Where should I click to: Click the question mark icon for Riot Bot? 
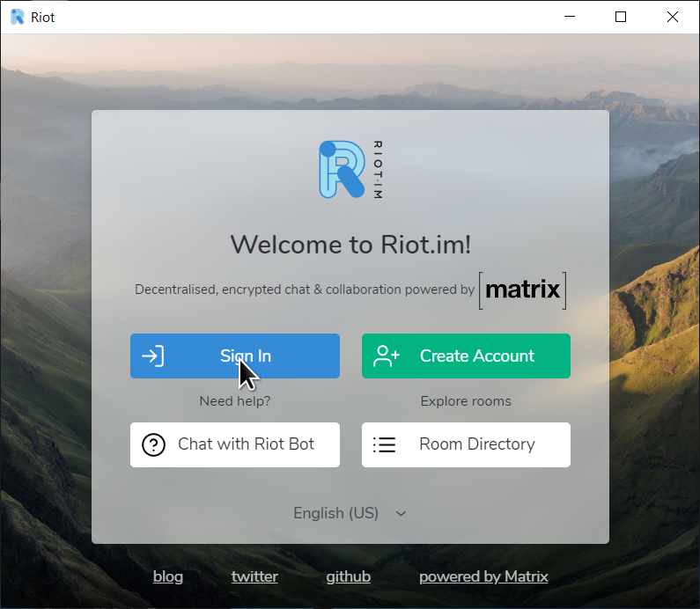(x=153, y=445)
